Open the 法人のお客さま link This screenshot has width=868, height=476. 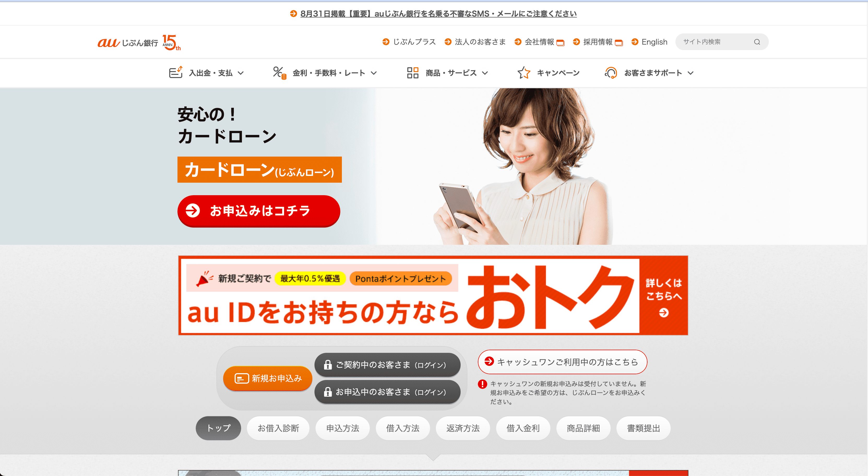(x=480, y=42)
